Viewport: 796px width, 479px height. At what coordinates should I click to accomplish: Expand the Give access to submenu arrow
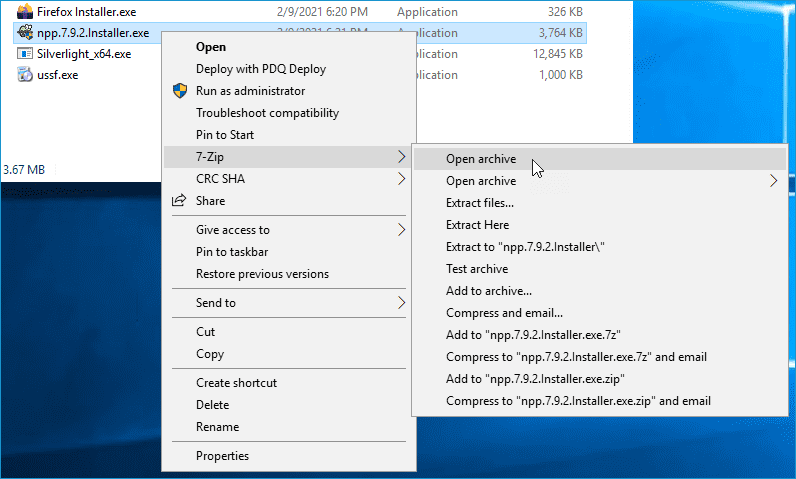402,230
